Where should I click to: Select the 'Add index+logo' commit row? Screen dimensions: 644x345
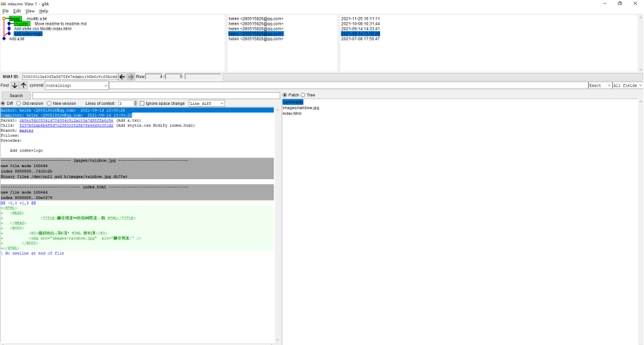28,33
